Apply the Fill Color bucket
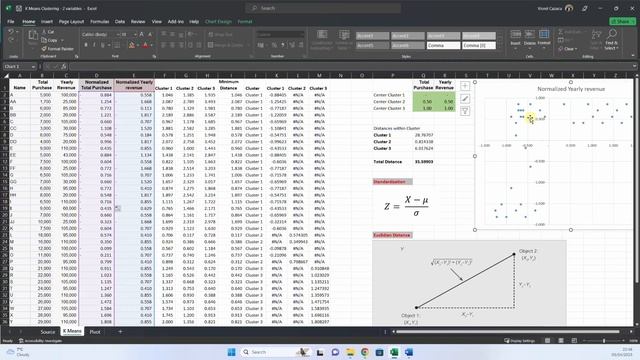Image resolution: width=640 pixels, height=360 pixels. (131, 45)
